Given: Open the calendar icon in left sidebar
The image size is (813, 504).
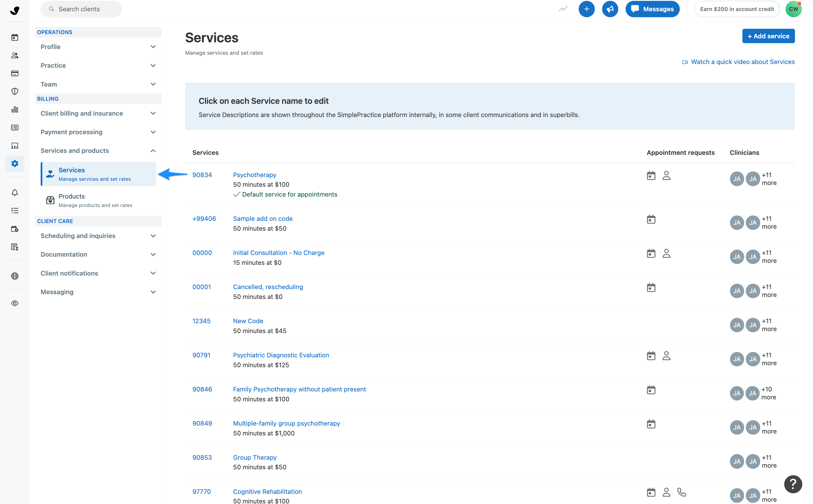Looking at the screenshot, I should 15,37.
